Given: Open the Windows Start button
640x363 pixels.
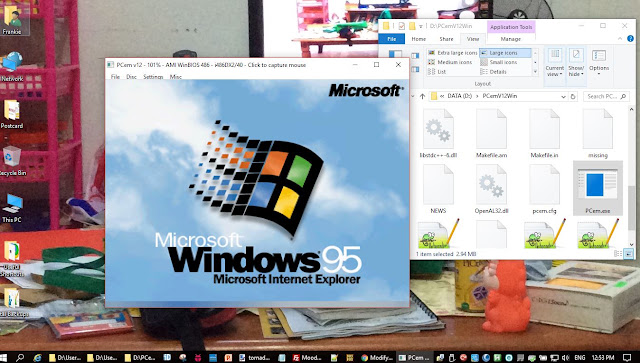Looking at the screenshot, I should (4, 357).
